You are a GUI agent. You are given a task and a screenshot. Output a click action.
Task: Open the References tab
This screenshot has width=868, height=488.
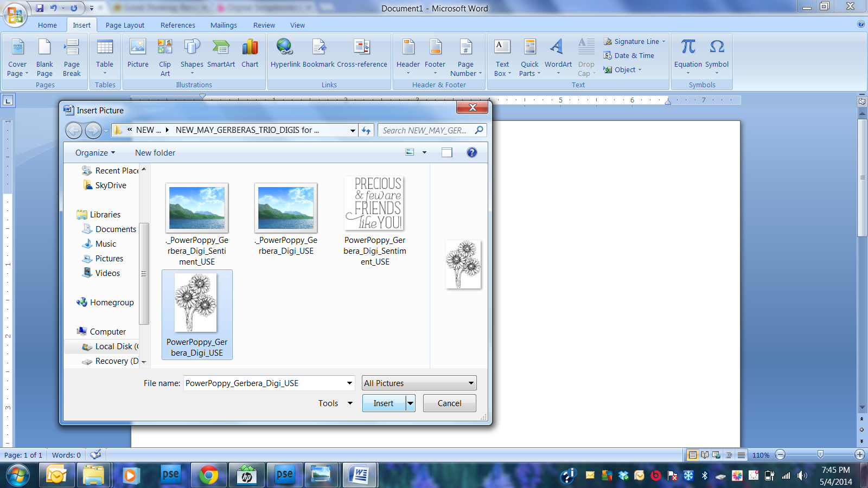pos(177,25)
